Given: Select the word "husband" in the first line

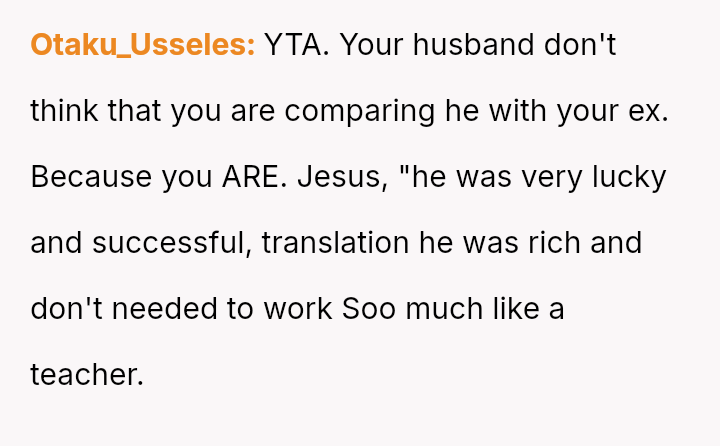Looking at the screenshot, I should pyautogui.click(x=473, y=45).
